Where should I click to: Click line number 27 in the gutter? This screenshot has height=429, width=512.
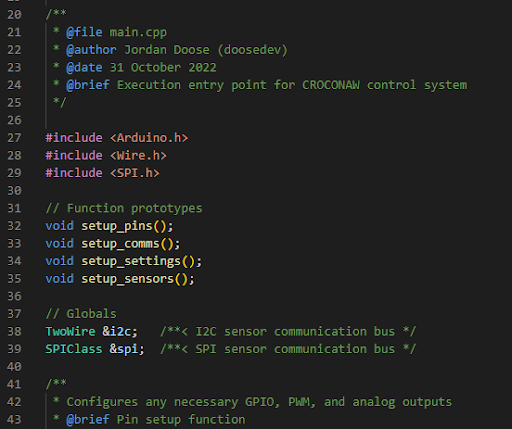pyautogui.click(x=14, y=138)
